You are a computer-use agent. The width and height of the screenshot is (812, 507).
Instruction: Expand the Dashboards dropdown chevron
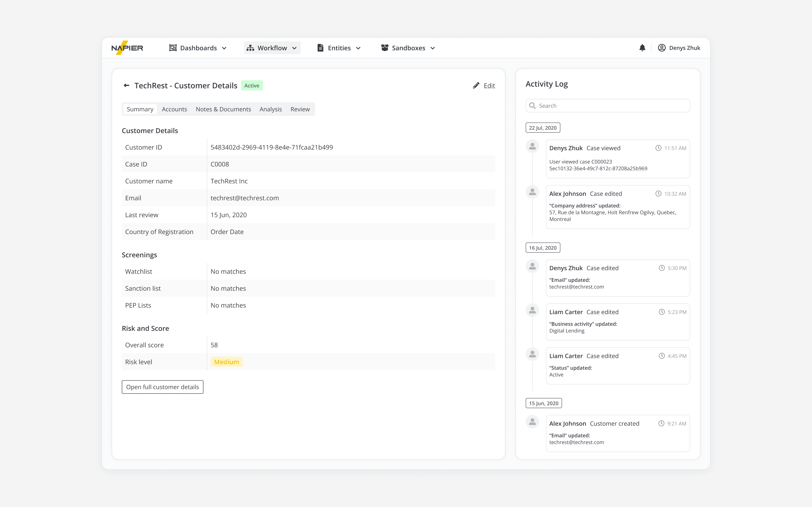(x=224, y=48)
